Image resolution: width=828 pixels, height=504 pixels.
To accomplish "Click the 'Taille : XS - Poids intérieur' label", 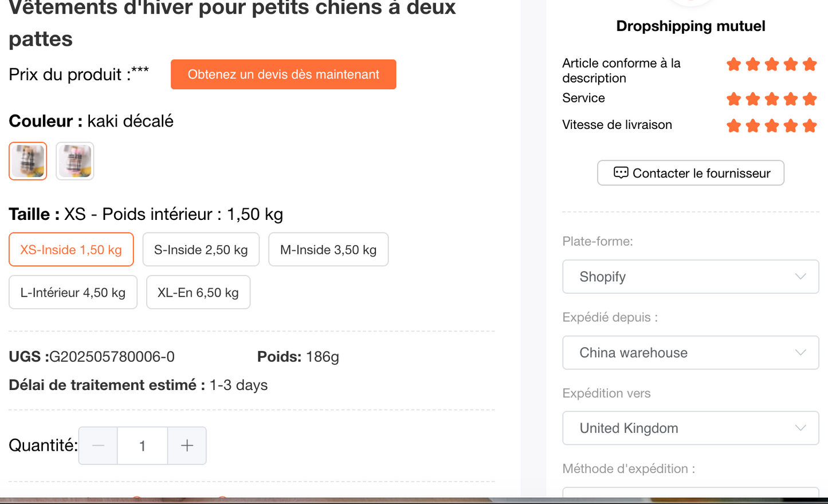I will [x=146, y=214].
